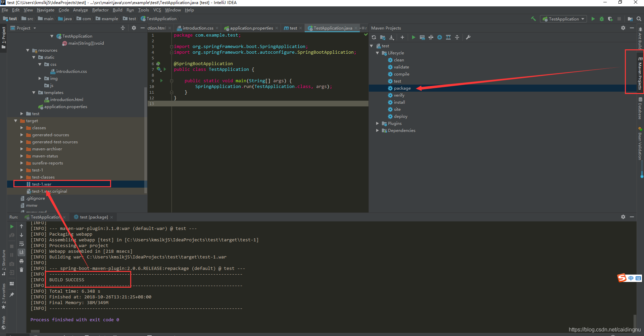The width and height of the screenshot is (644, 336).
Task: Open Search Everywhere magnifier
Action: [639, 19]
